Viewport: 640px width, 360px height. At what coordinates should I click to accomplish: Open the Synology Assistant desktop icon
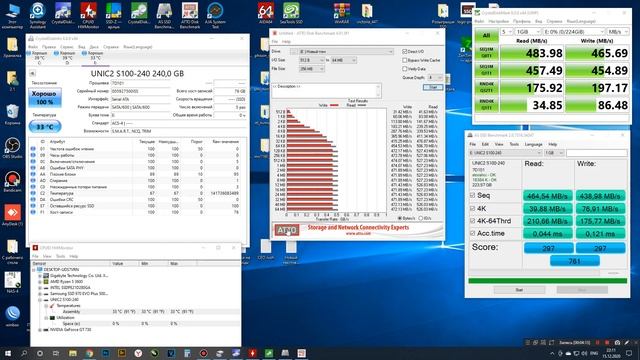click(x=38, y=16)
